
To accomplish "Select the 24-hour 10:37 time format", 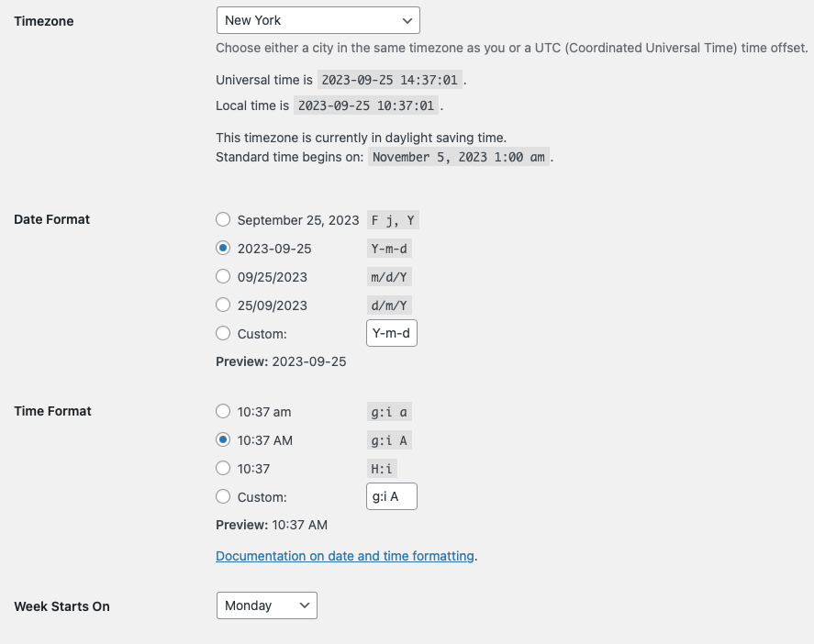I will pyautogui.click(x=223, y=469).
